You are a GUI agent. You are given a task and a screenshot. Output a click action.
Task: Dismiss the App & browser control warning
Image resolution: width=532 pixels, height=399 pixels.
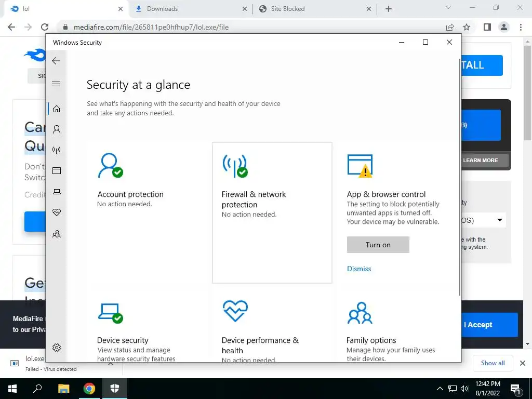click(x=359, y=269)
